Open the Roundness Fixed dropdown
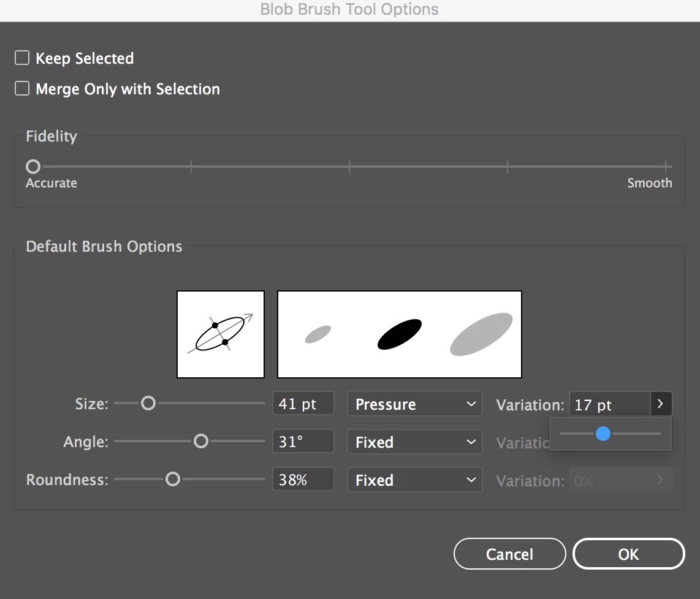 [x=415, y=480]
